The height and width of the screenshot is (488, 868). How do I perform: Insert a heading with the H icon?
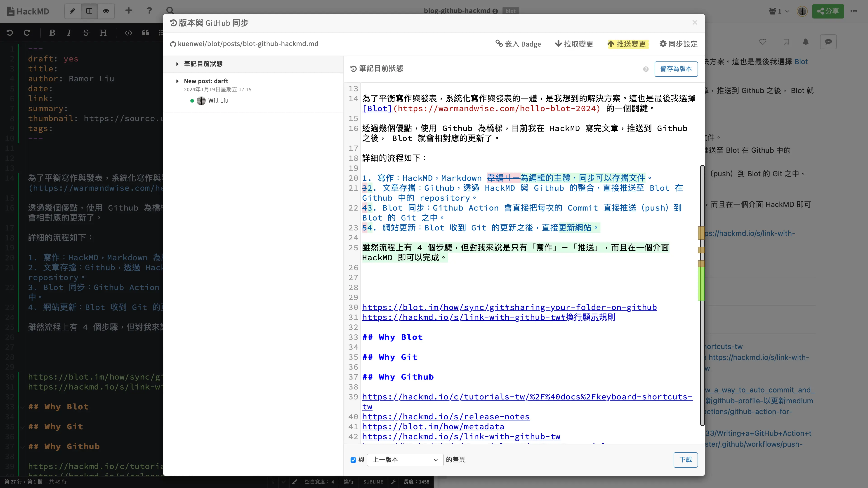[x=103, y=33]
